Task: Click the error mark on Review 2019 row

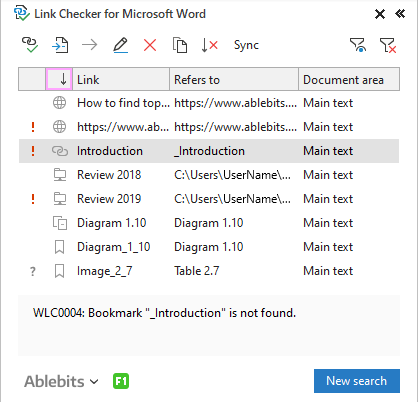Action: click(x=33, y=199)
